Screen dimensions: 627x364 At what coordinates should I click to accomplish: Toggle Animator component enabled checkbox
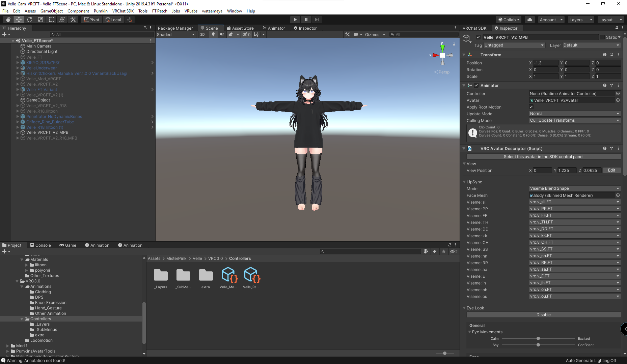click(476, 85)
